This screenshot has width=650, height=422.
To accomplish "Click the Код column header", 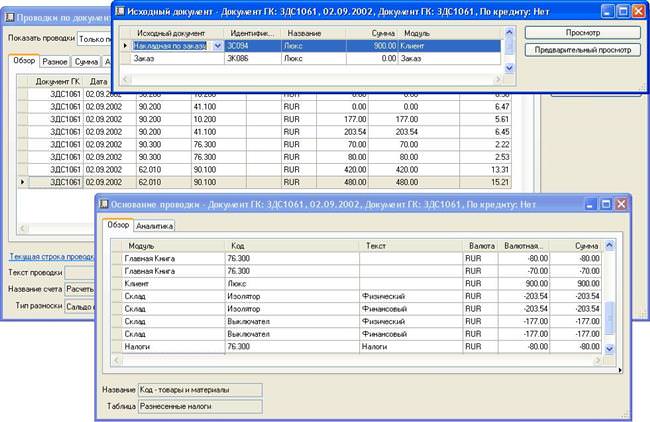I will (x=292, y=246).
